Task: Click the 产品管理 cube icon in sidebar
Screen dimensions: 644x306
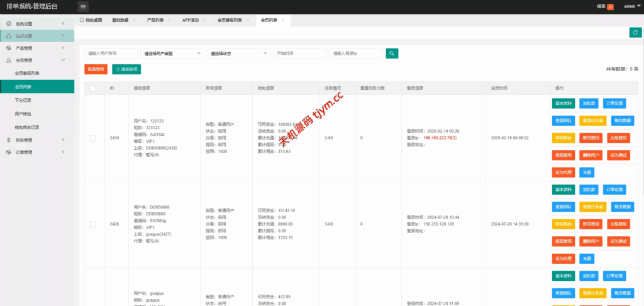Action: click(x=9, y=48)
